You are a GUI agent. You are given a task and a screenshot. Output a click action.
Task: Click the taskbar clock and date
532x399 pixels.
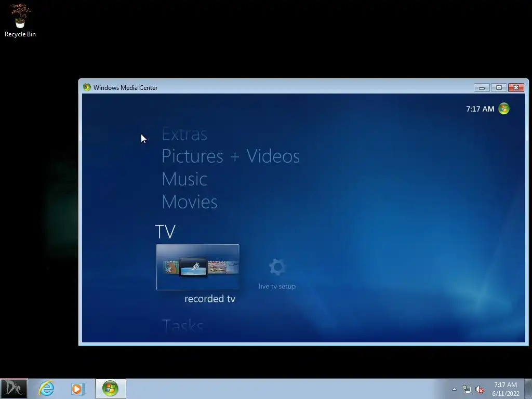point(506,389)
